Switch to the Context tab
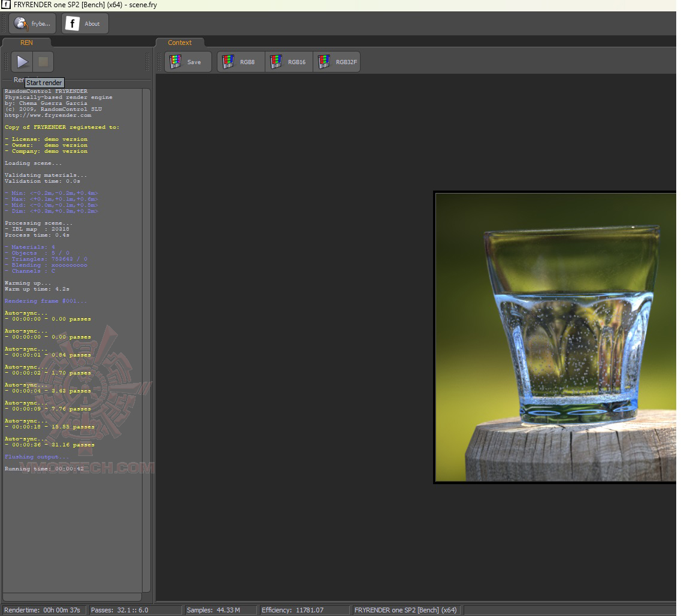This screenshot has width=690, height=616. [180, 43]
